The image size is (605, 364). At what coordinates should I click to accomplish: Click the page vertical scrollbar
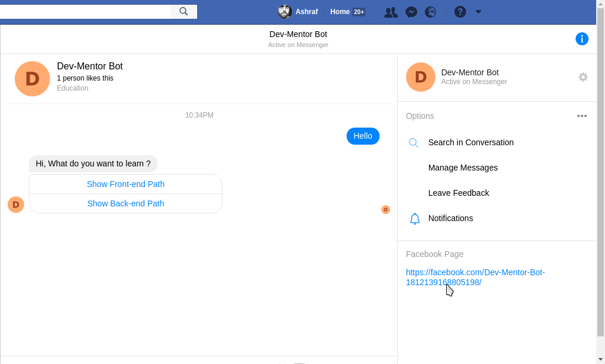(600, 172)
